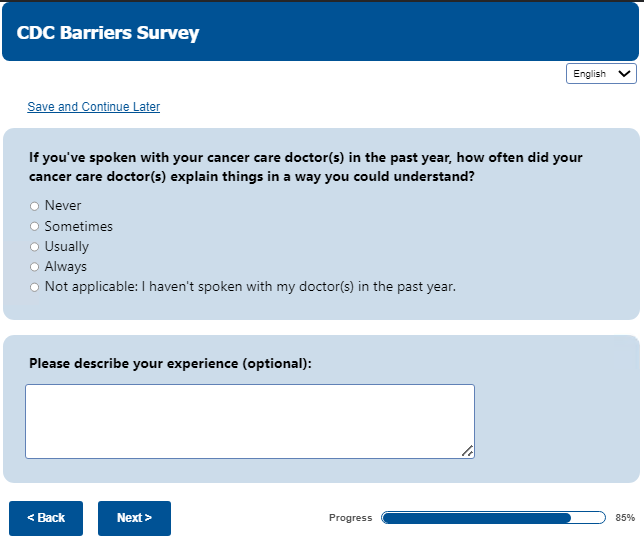The image size is (644, 543).
Task: Select the "Not applicable" radio circle
Action: [x=34, y=287]
